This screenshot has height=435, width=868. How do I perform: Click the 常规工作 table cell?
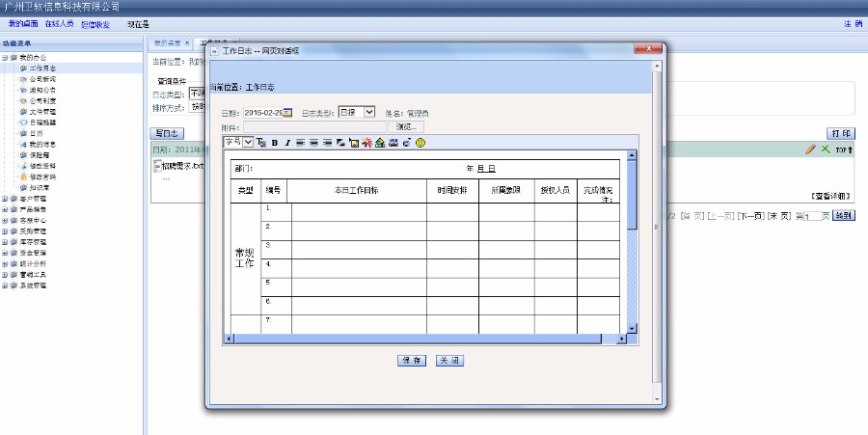(245, 258)
